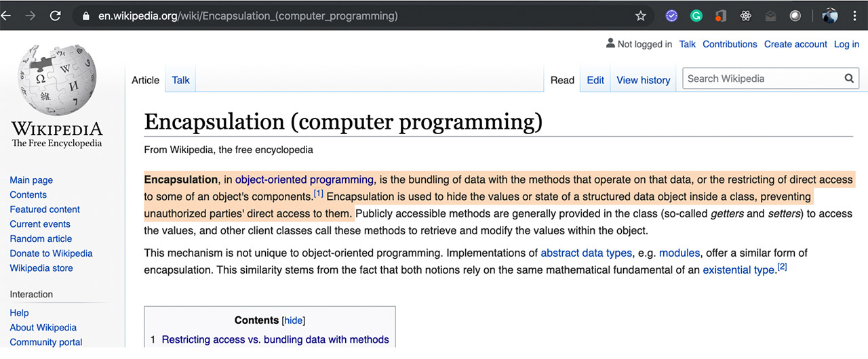Click citation reference [2]
The height and width of the screenshot is (359, 868).
pyautogui.click(x=782, y=267)
